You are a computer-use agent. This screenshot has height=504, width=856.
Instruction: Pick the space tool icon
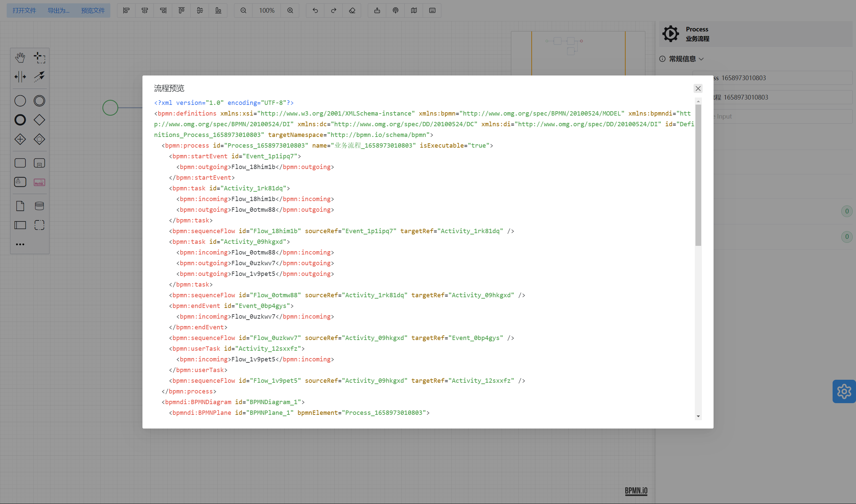[x=20, y=77]
